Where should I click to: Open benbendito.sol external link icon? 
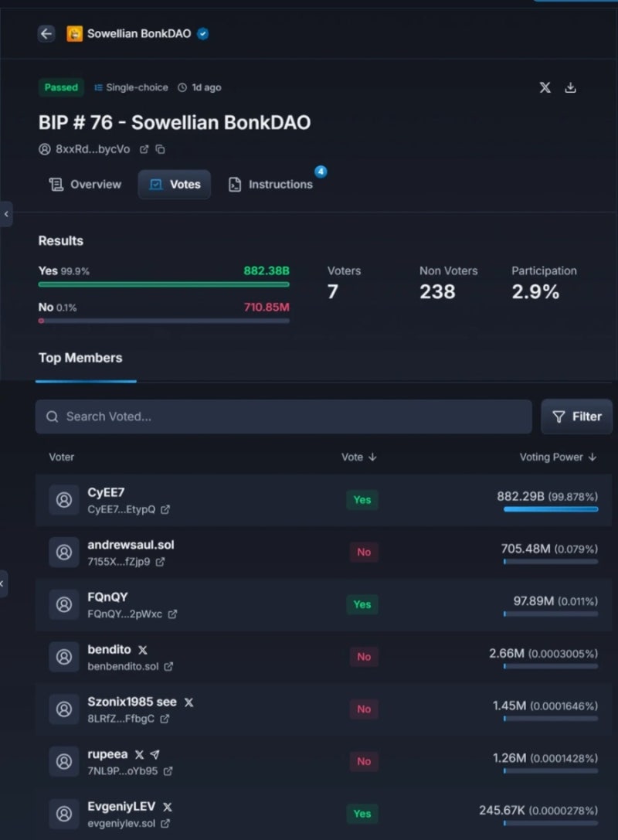coord(168,666)
